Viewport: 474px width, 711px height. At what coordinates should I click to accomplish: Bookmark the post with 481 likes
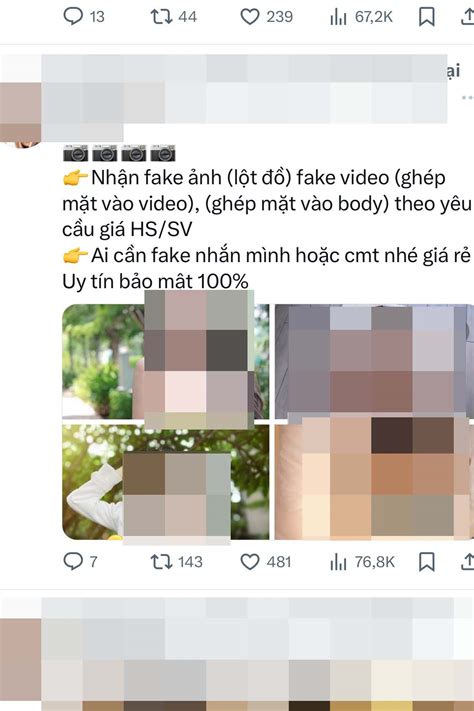tap(426, 562)
